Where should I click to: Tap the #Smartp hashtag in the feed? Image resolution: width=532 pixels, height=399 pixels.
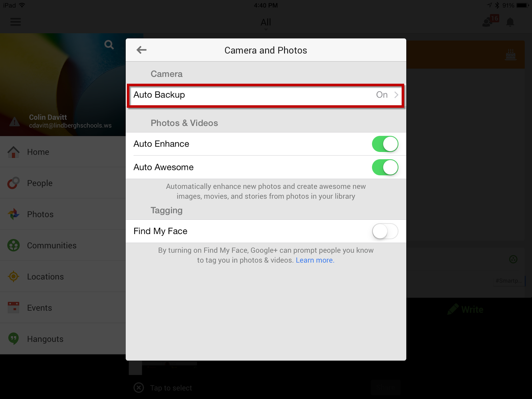point(508,281)
